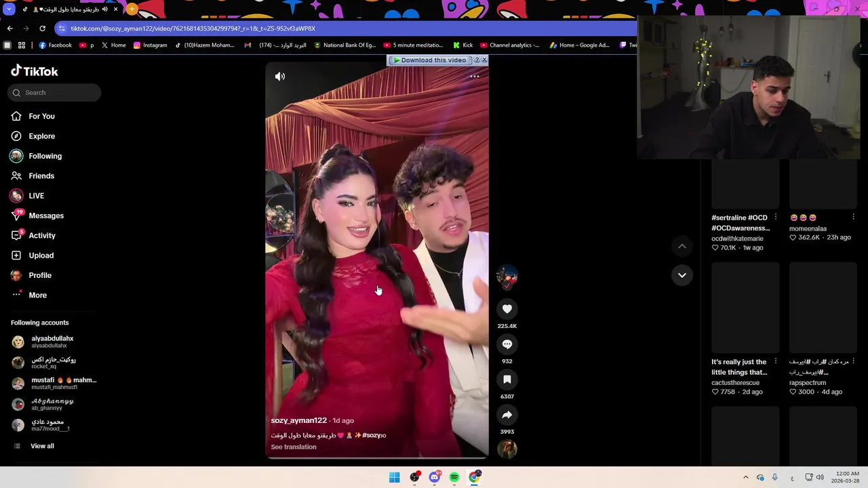Screen dimensions: 868x488
Task: Open the creator's avatar beside the video
Action: [x=507, y=277]
